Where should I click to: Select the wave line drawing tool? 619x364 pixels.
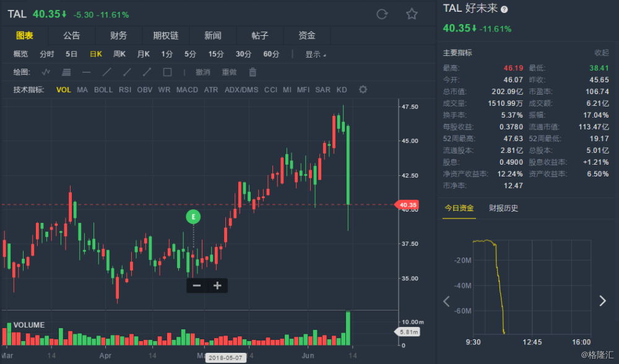(x=46, y=72)
